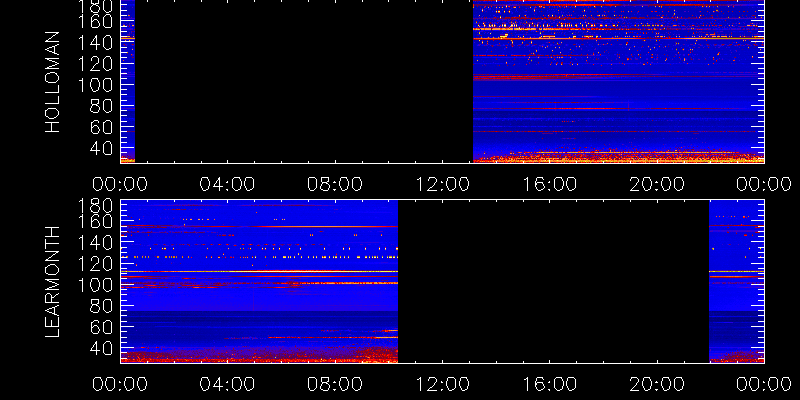Pick the 180 tick label on LEARMONTH axis
This screenshot has height=400, width=800.
coord(97,207)
